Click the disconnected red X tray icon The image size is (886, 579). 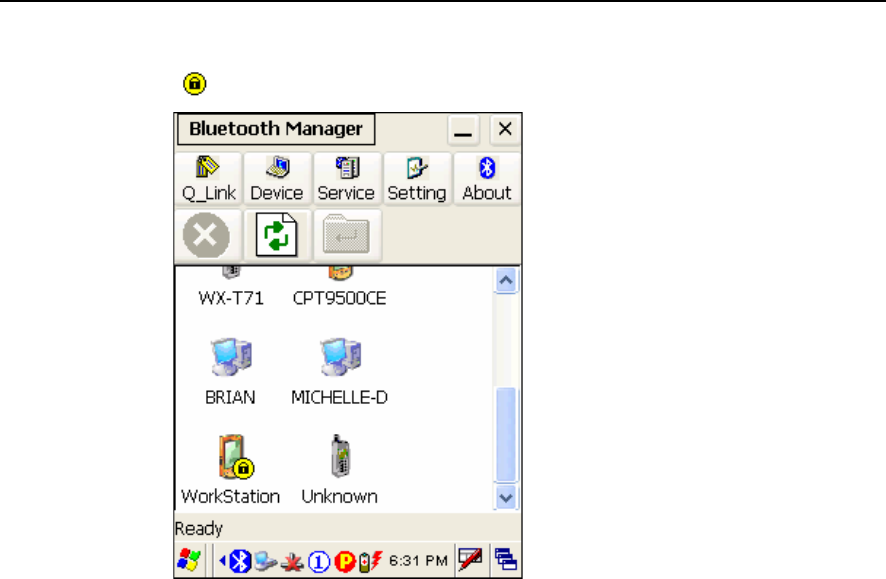pos(292,562)
